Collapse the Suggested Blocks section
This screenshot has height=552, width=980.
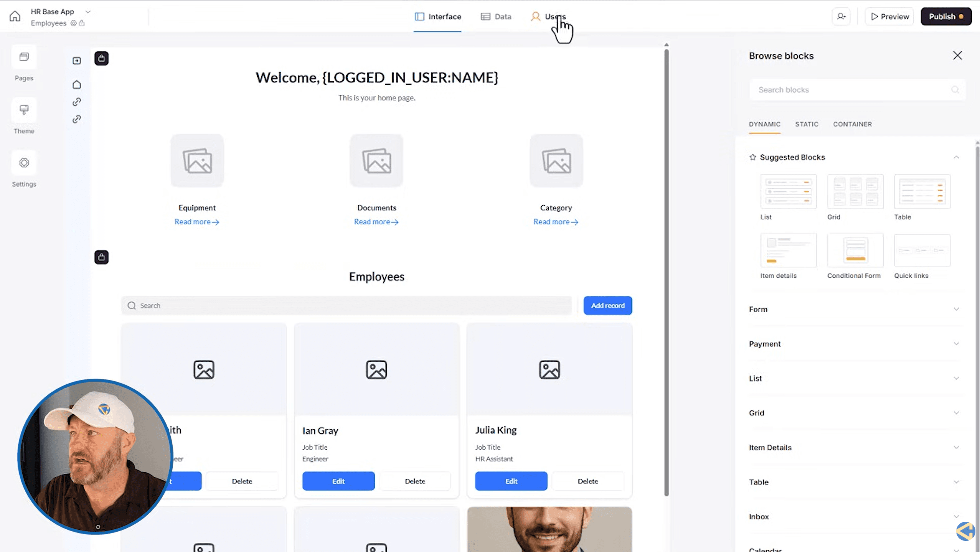point(957,157)
